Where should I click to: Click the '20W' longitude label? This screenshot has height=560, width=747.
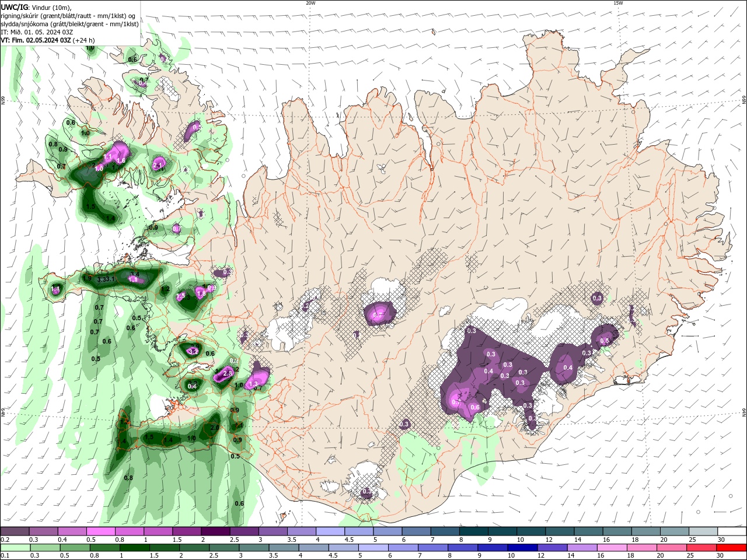[310, 3]
